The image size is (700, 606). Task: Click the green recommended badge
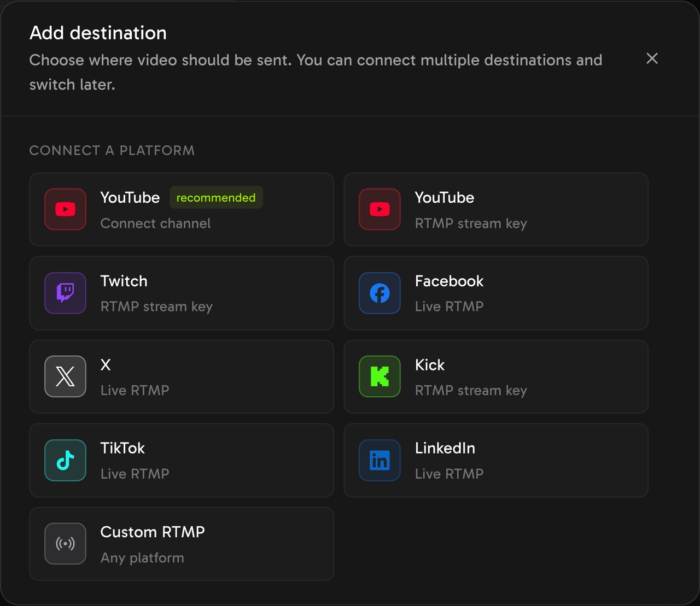pos(216,197)
